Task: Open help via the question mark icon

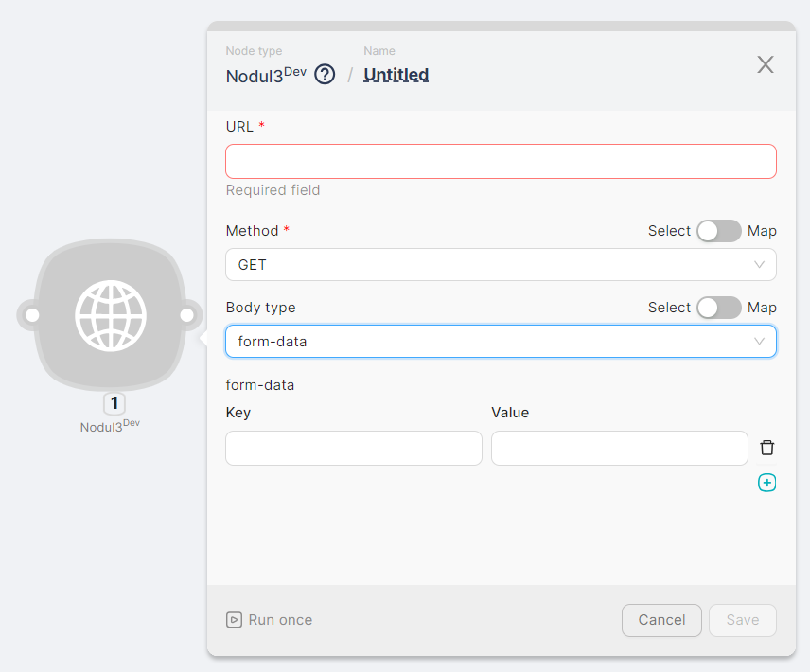Action: [325, 75]
